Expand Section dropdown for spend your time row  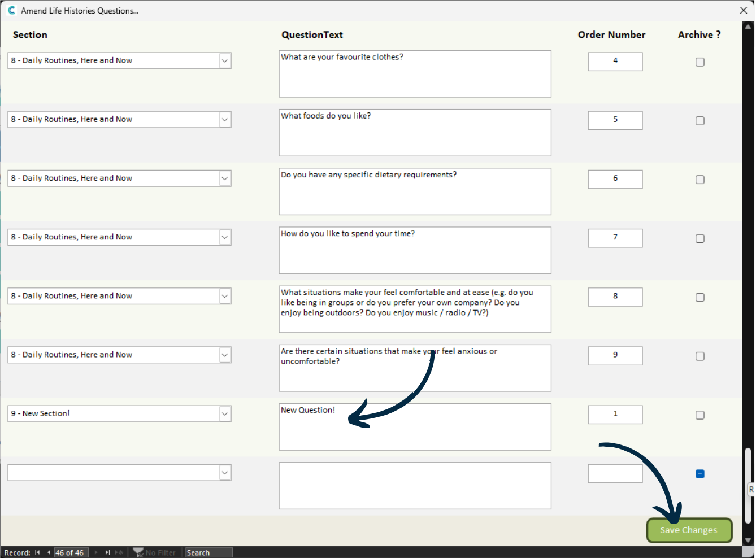(x=225, y=237)
